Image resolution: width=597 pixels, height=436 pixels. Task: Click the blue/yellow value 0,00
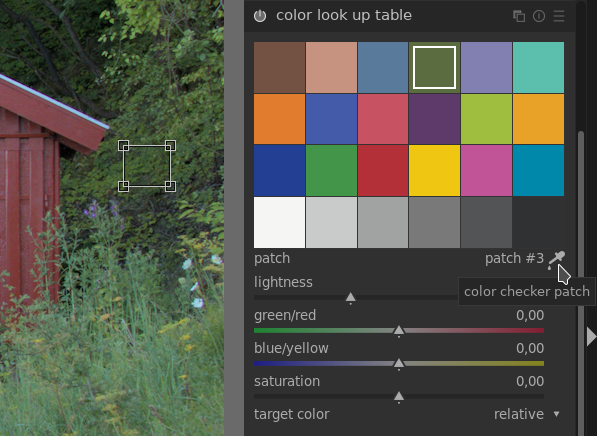pos(530,348)
